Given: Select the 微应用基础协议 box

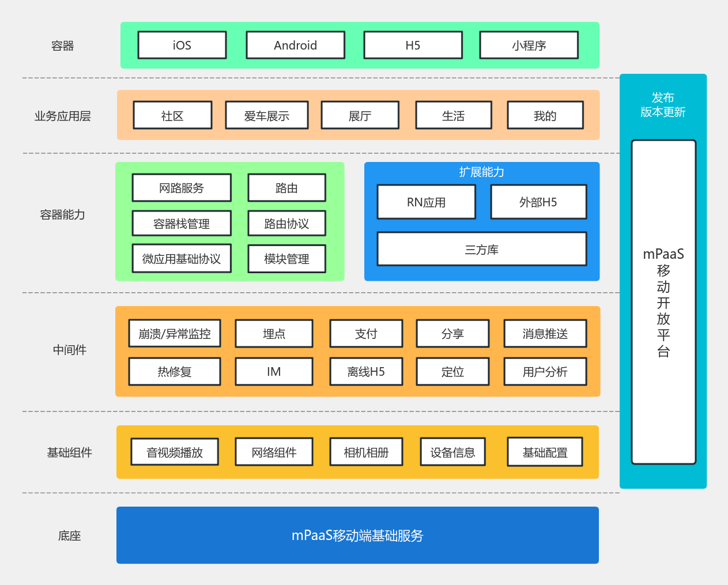Looking at the screenshot, I should coord(182,259).
